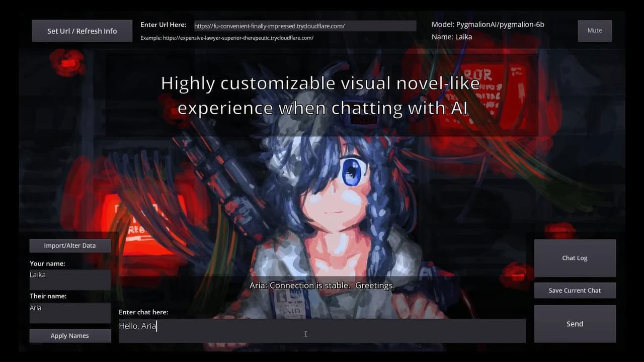Mute the audio with the Mute button
The height and width of the screenshot is (362, 644).
tap(595, 31)
